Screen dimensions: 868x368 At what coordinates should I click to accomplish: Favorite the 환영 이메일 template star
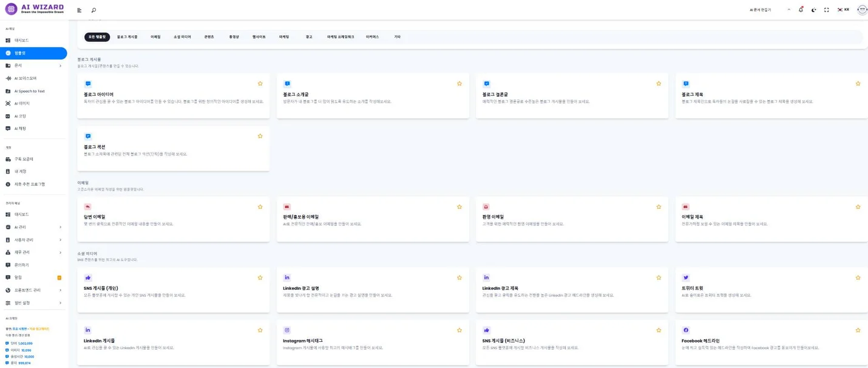659,206
